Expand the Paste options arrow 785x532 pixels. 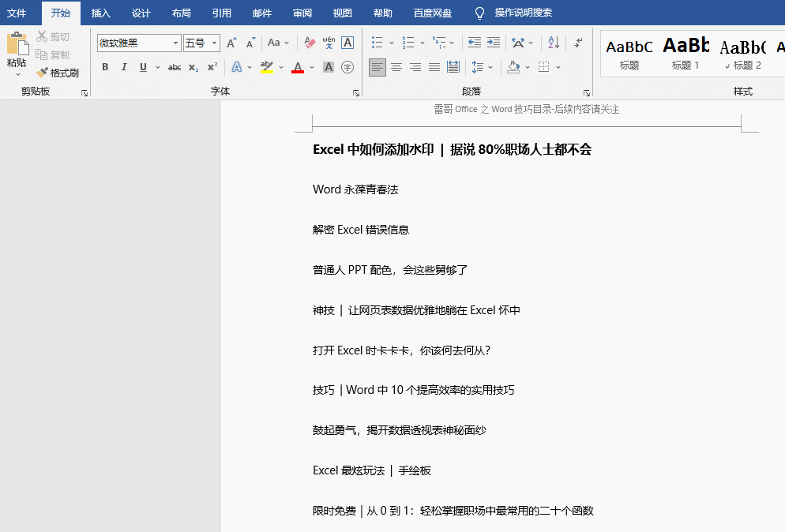point(18,74)
